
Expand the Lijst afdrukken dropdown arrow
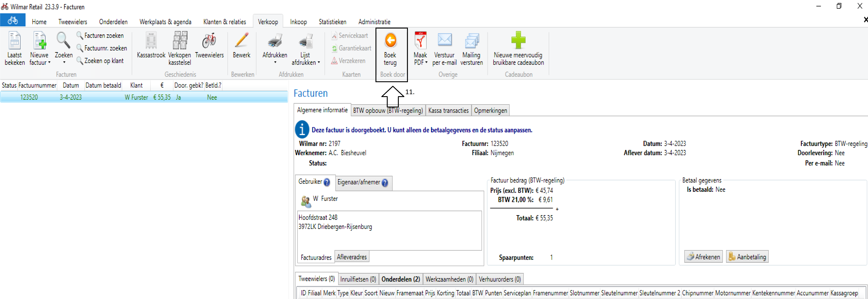319,63
